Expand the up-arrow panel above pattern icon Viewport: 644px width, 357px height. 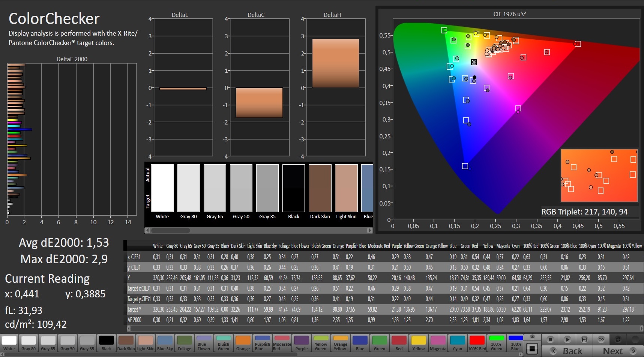(x=532, y=336)
